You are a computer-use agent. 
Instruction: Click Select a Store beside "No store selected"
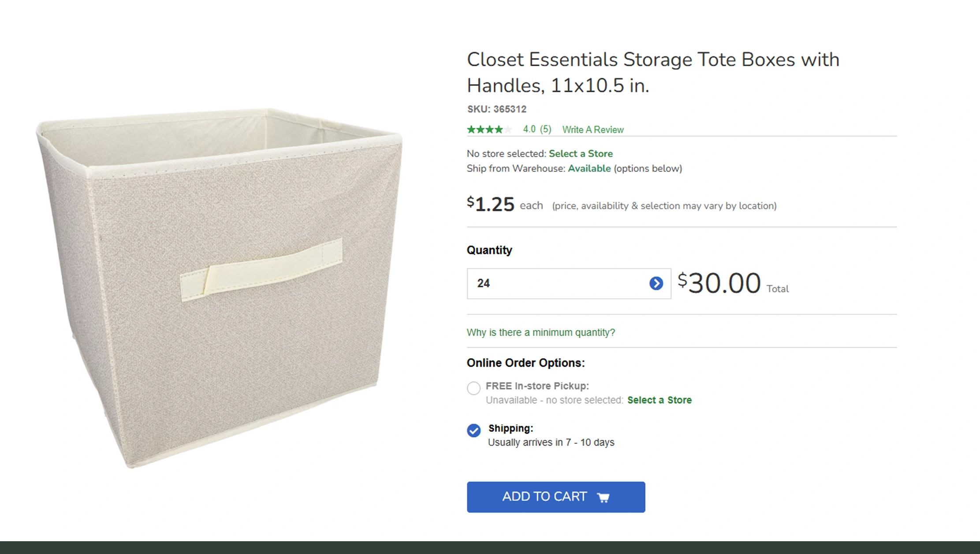(580, 154)
